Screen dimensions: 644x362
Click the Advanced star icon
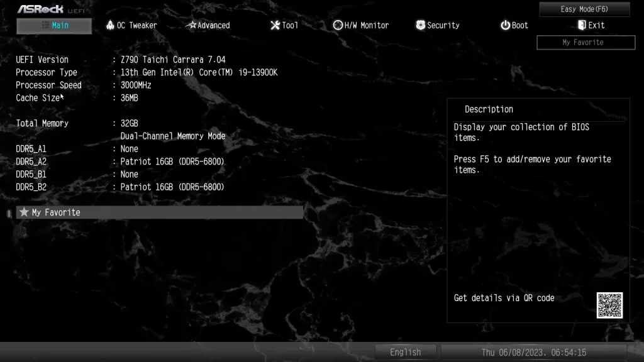[x=191, y=25]
